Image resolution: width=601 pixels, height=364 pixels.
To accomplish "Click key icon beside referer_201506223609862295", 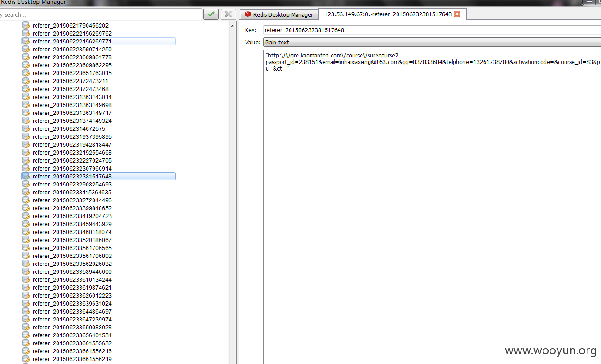I will 26,65.
